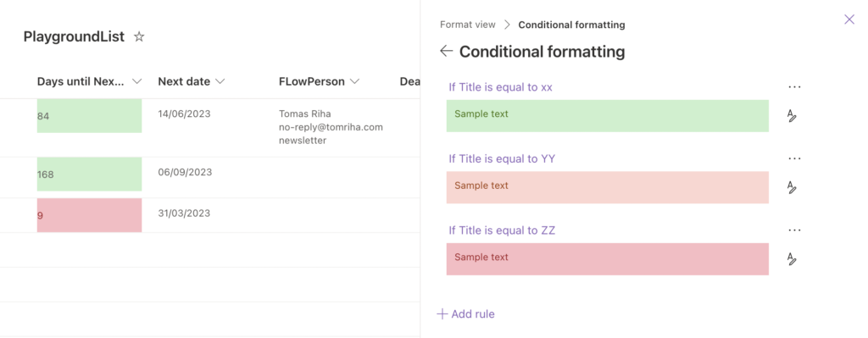
Task: Select the green Sample text swatch
Action: [607, 115]
